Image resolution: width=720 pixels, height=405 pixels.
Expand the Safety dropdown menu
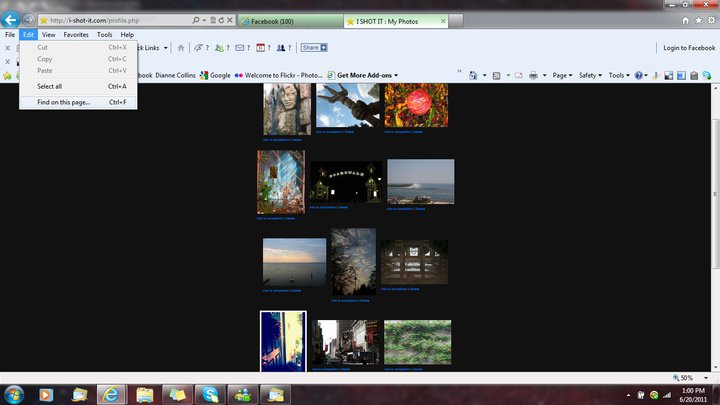click(x=590, y=75)
